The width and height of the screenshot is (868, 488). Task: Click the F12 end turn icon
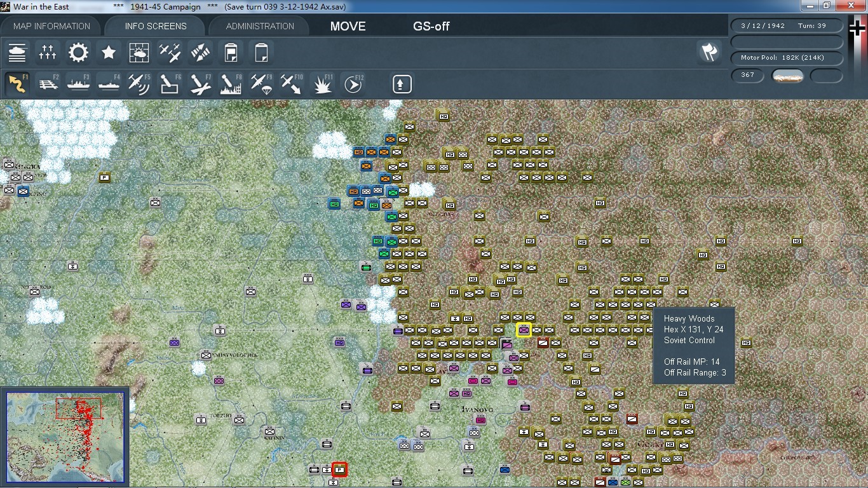pyautogui.click(x=353, y=84)
